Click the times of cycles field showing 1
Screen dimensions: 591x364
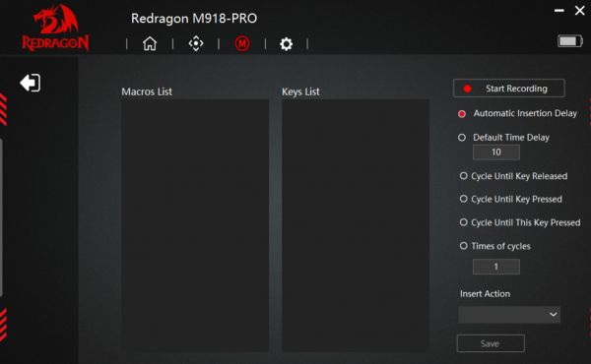point(496,267)
